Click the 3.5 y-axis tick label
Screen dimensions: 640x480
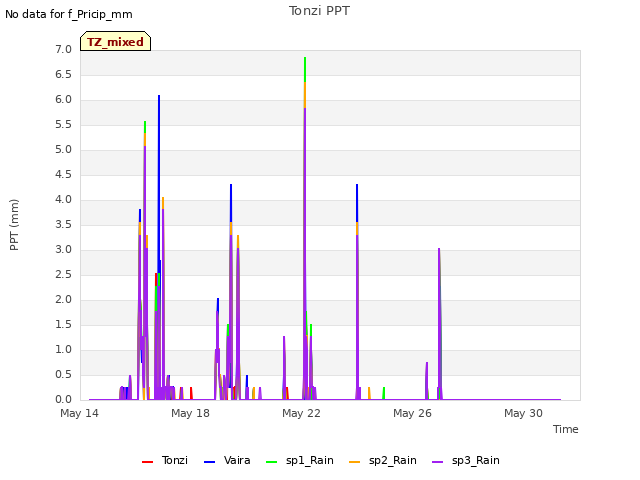point(63,224)
